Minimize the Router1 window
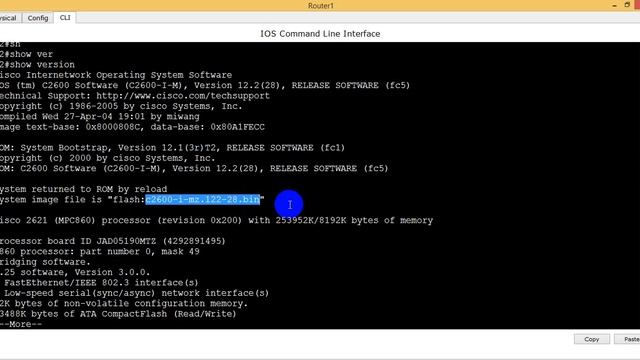Viewport: 640px width, 360px height. click(614, 6)
